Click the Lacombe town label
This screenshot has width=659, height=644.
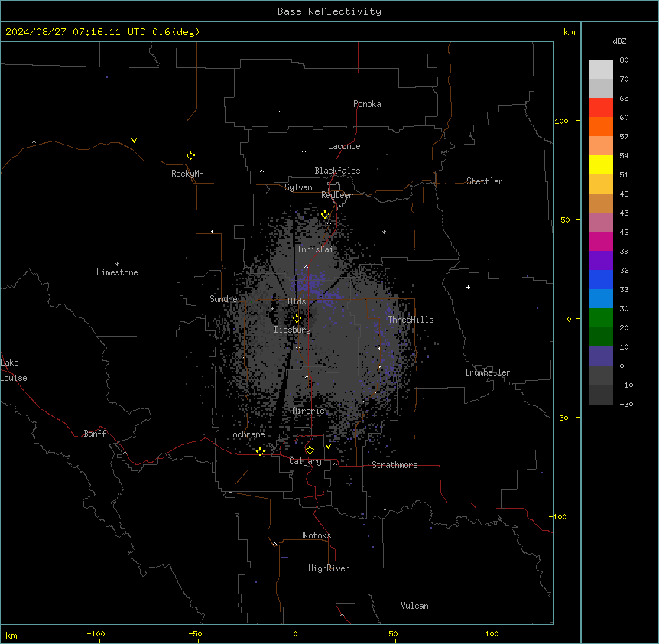pos(344,146)
